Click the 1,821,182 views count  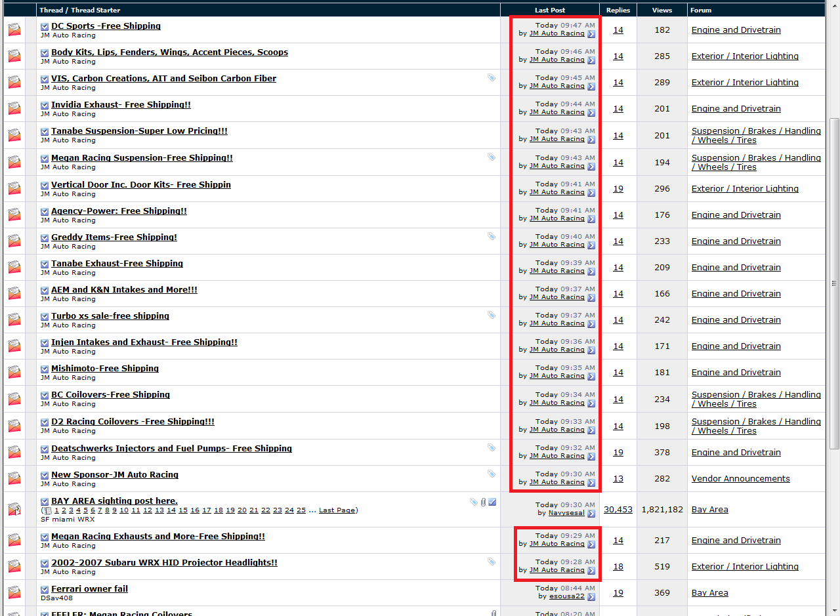tap(662, 509)
